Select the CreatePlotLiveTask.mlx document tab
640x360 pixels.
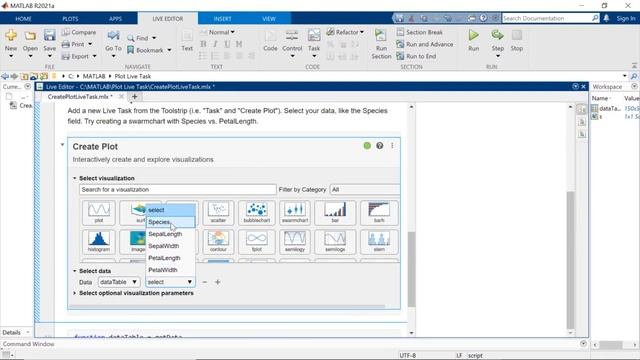click(x=80, y=97)
